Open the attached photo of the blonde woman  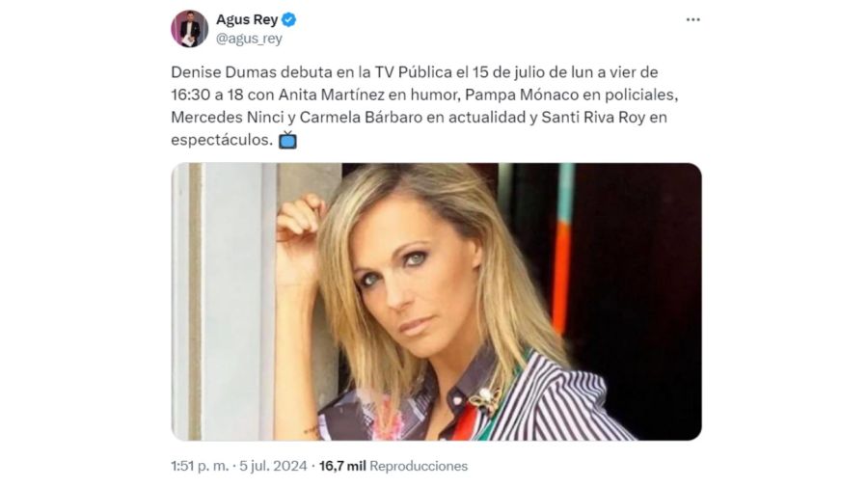(x=436, y=302)
